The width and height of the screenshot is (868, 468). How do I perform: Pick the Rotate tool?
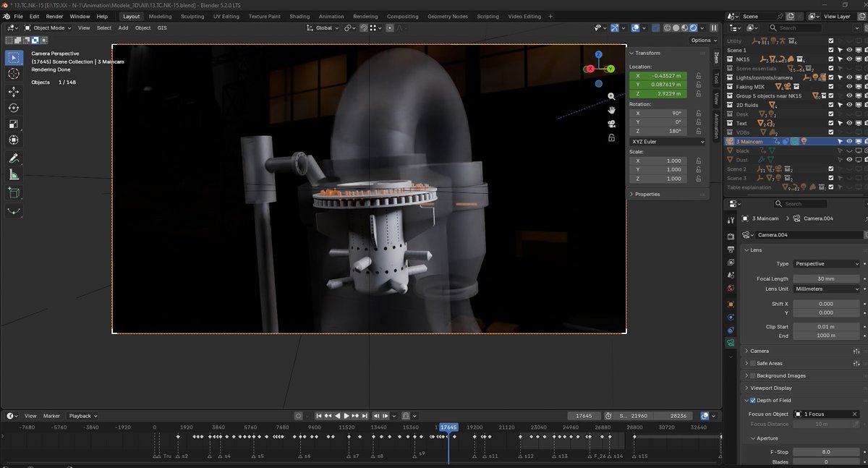tap(14, 108)
